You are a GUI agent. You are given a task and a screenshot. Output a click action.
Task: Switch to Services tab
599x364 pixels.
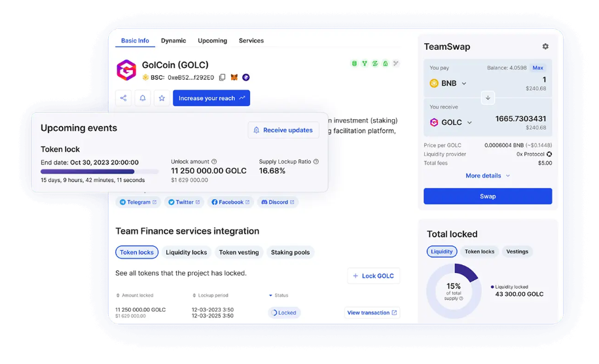click(x=251, y=41)
